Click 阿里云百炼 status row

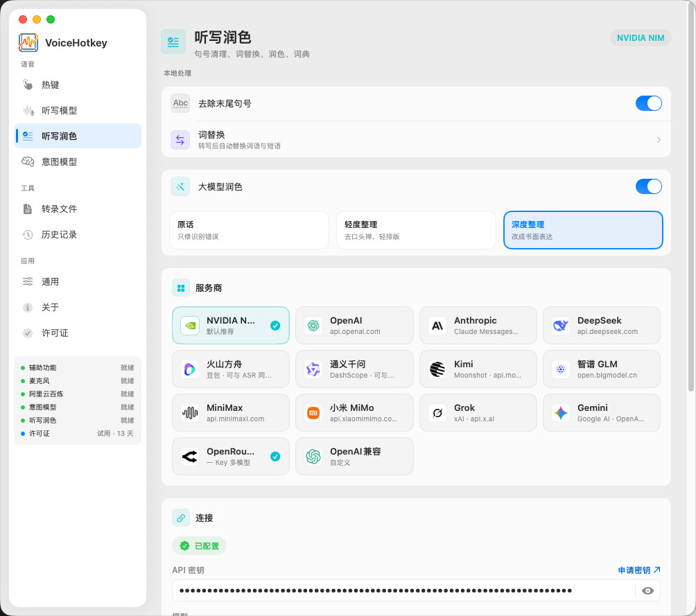coord(77,394)
